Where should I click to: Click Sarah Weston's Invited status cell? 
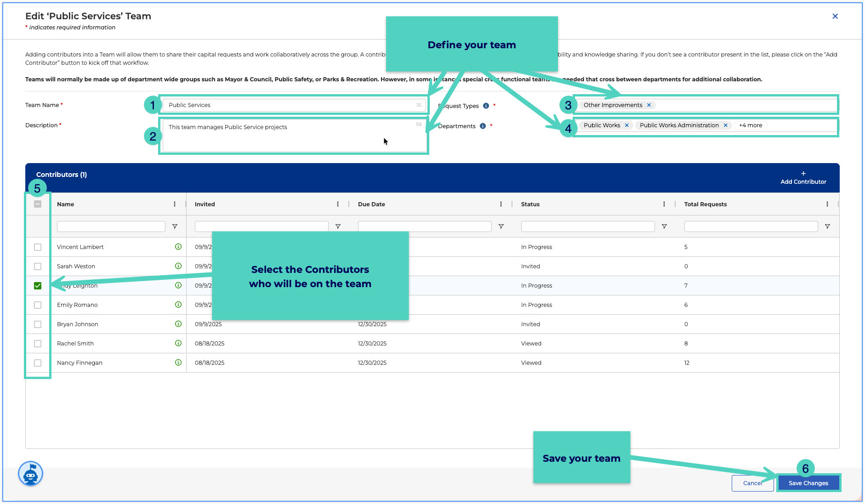coord(530,266)
